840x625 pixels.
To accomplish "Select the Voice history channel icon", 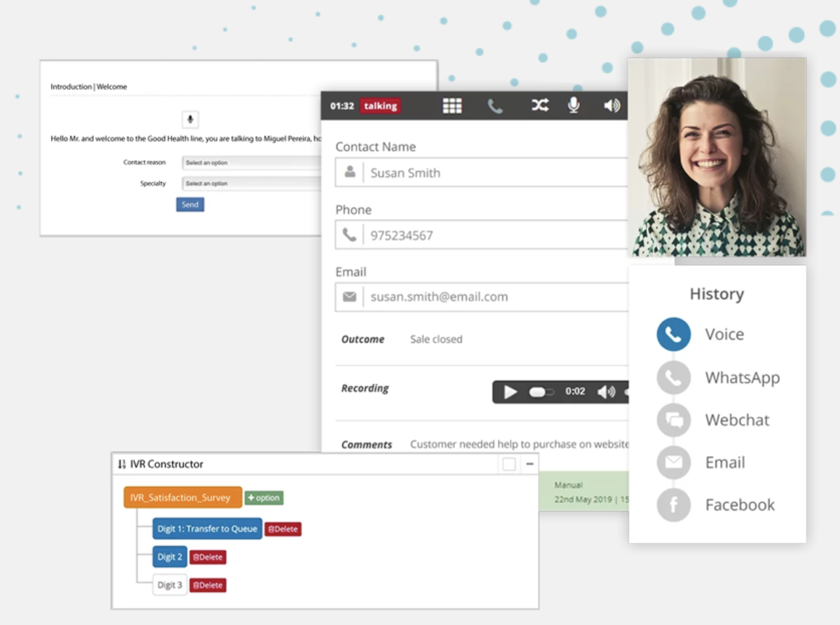I will (673, 334).
